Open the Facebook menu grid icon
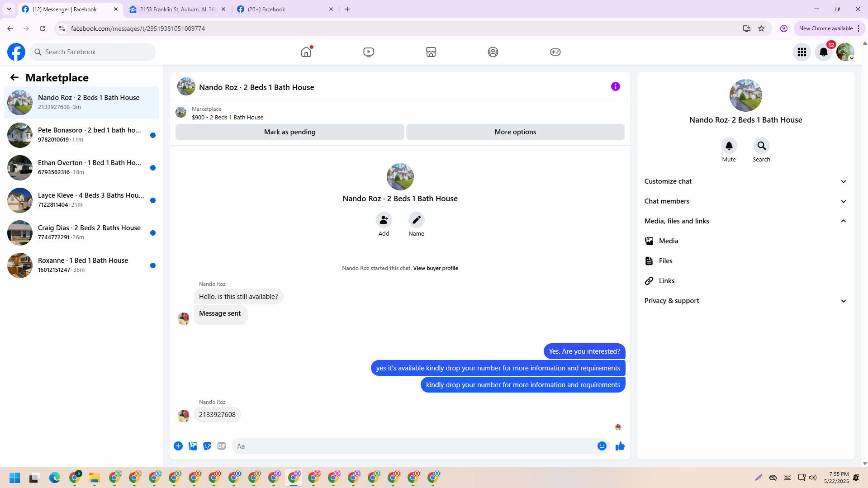868x488 pixels. 802,52
